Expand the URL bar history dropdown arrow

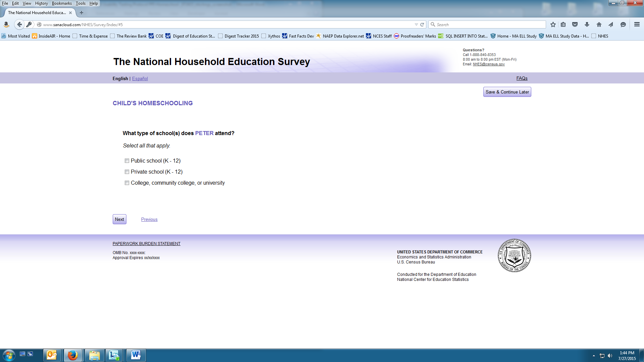(x=416, y=24)
